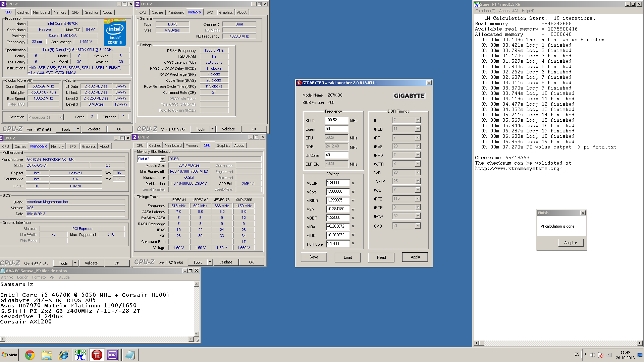644x362 pixels.
Task: Close the Finish dialog
Action: pos(583,213)
